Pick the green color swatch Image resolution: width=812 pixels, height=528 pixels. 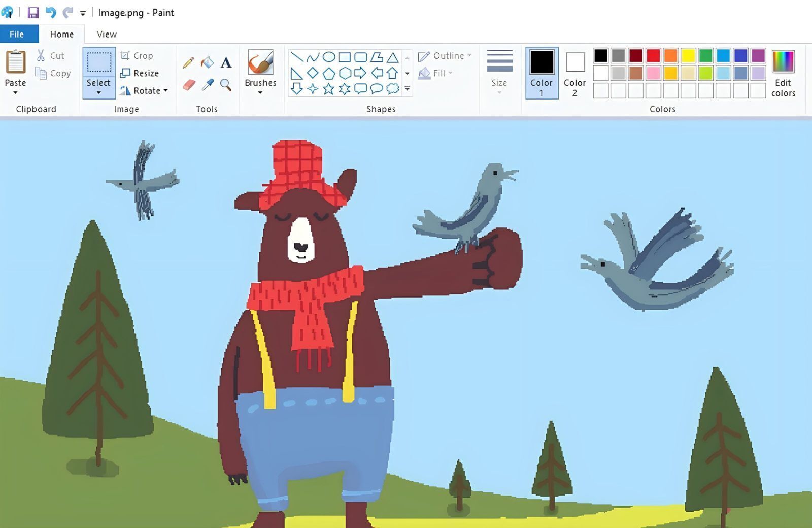tap(705, 55)
